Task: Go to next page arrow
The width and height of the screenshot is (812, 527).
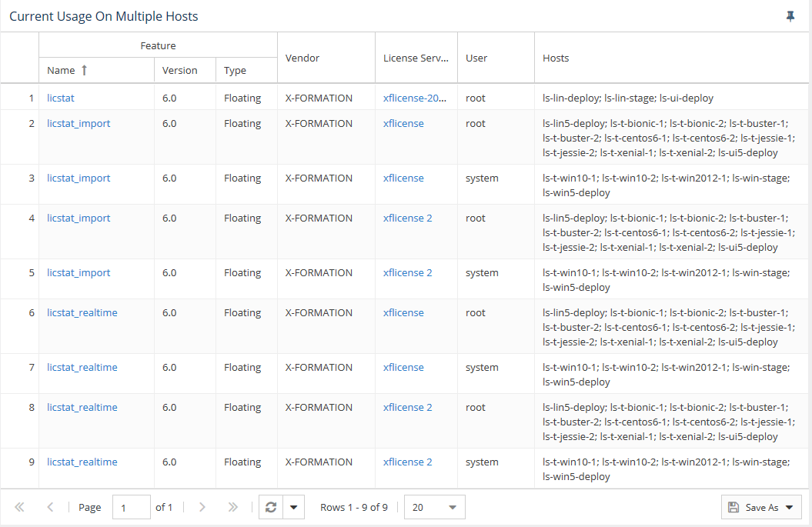Action: point(202,507)
